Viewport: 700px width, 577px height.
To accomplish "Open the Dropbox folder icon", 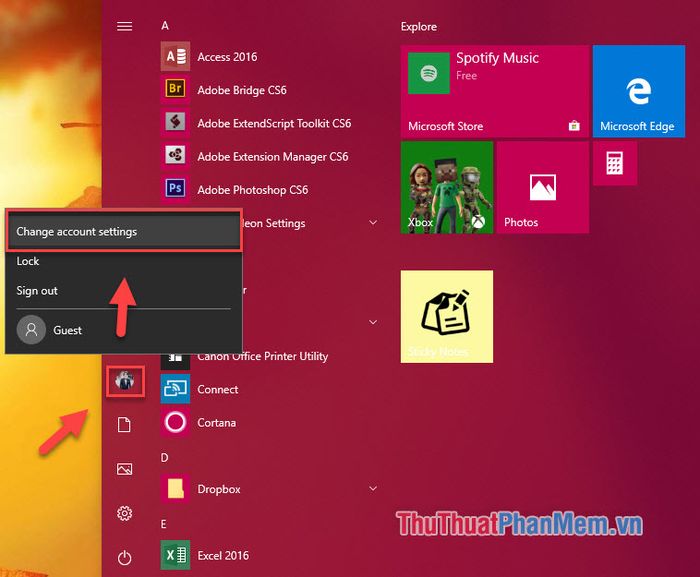I will point(175,489).
